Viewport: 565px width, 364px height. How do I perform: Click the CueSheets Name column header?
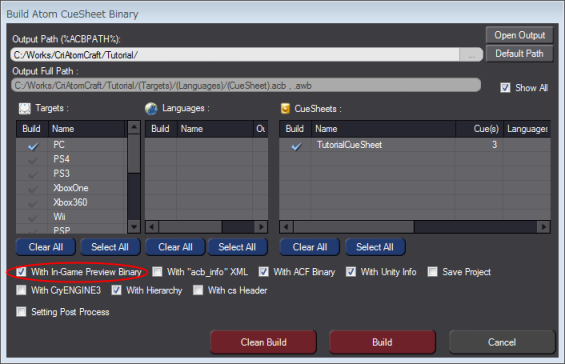tap(383, 129)
